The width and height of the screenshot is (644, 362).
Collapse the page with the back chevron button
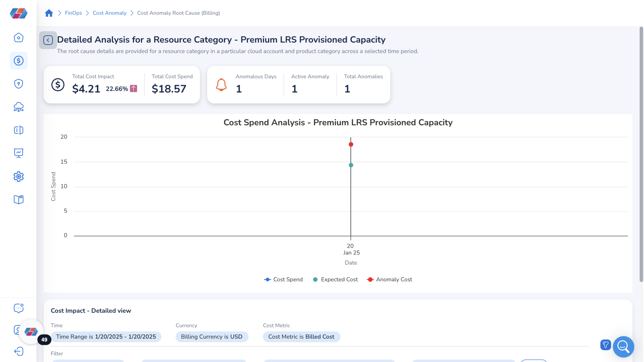pyautogui.click(x=48, y=40)
